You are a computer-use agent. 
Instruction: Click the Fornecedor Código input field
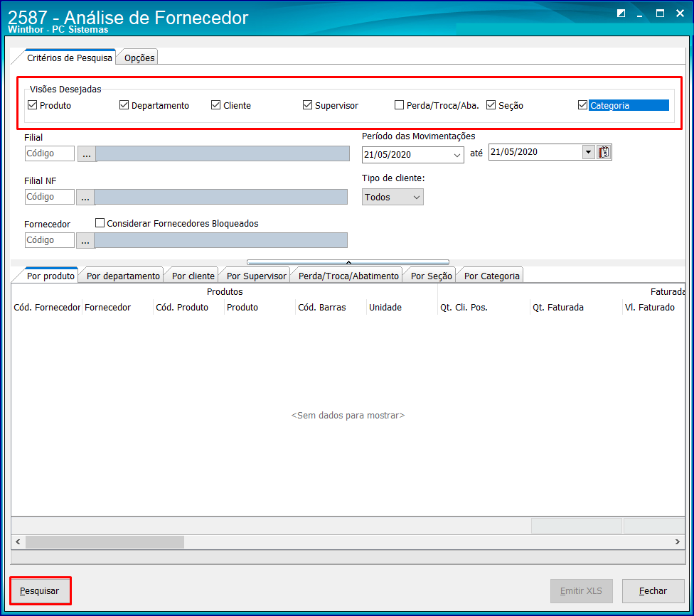click(x=50, y=240)
